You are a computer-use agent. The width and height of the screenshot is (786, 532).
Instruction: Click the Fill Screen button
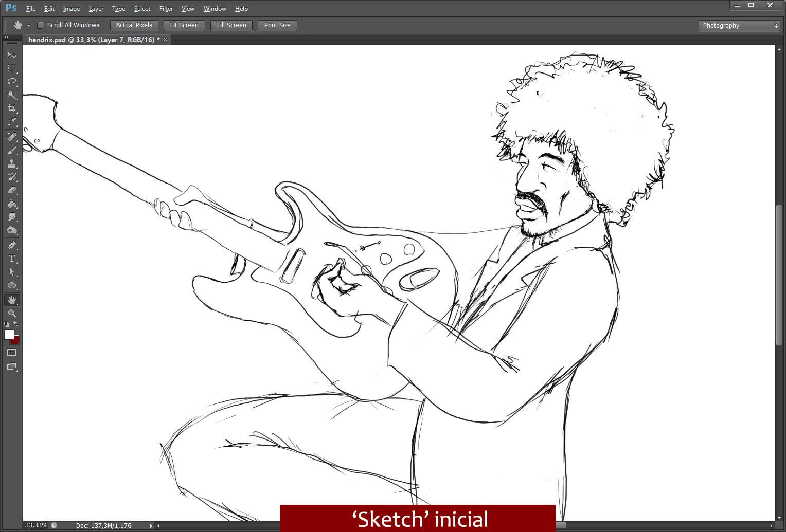point(231,25)
